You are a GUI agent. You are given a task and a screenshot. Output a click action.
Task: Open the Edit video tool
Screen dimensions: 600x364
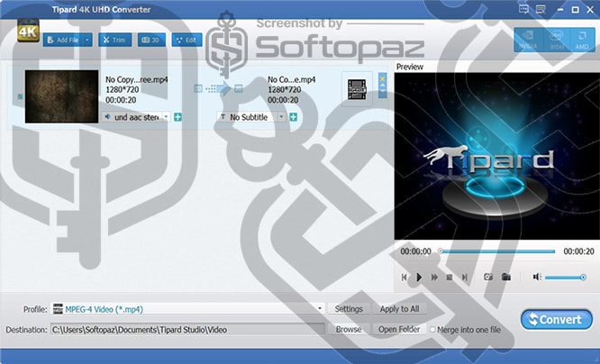tap(186, 40)
